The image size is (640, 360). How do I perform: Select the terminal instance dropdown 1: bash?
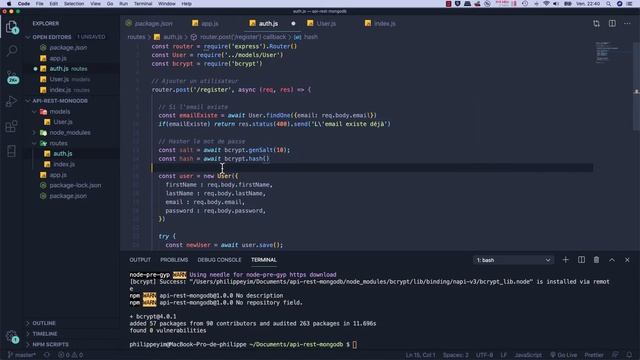point(513,260)
